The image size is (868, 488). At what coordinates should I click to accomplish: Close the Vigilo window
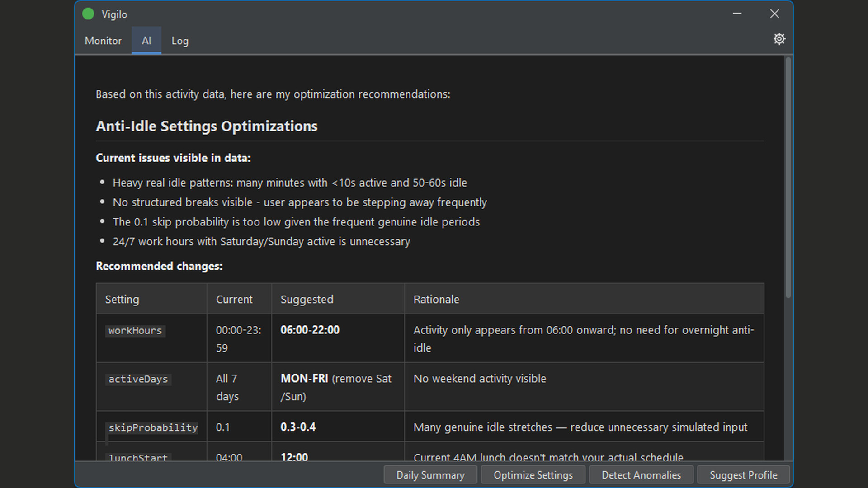[774, 14]
